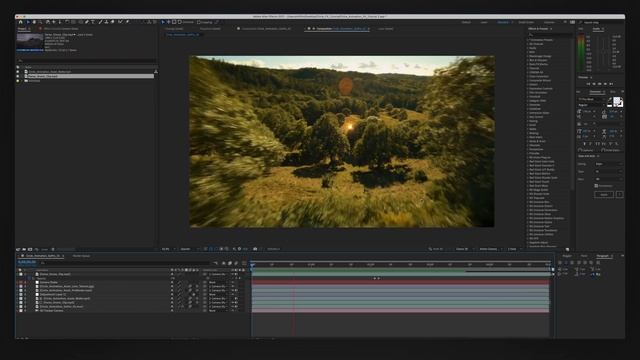Expand the Distort effects category
Viewport: 640px width, 360px height.
point(528,84)
